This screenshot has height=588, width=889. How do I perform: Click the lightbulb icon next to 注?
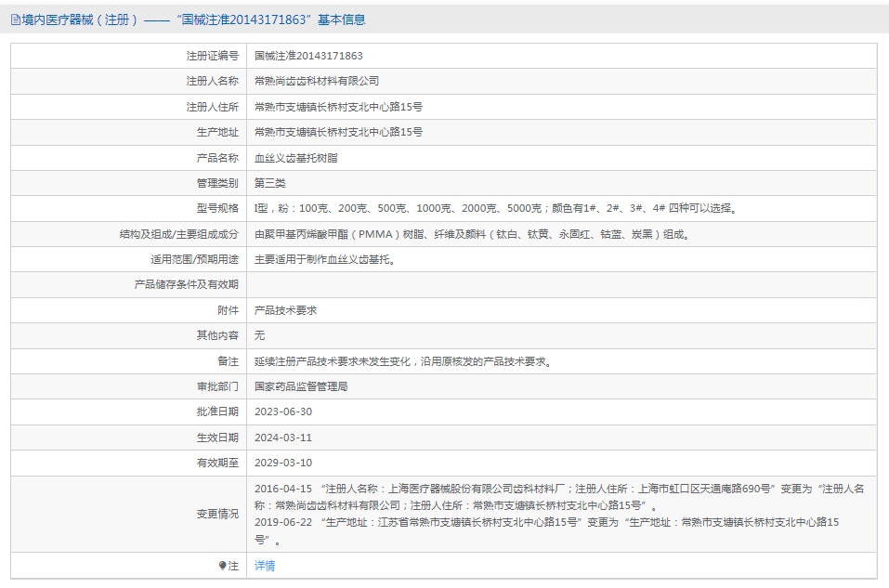[222, 566]
